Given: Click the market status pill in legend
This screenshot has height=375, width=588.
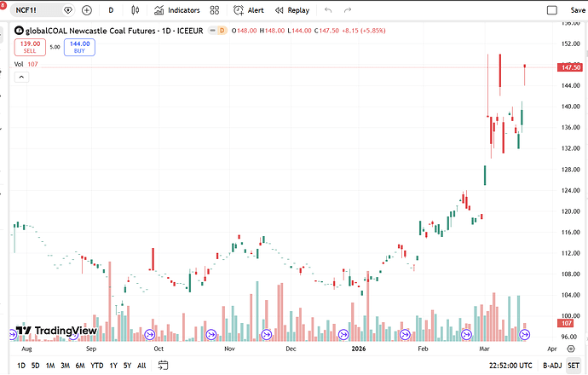Looking at the screenshot, I should click(213, 31).
